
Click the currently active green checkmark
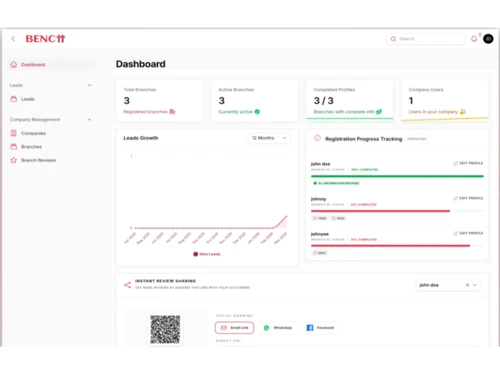[257, 112]
